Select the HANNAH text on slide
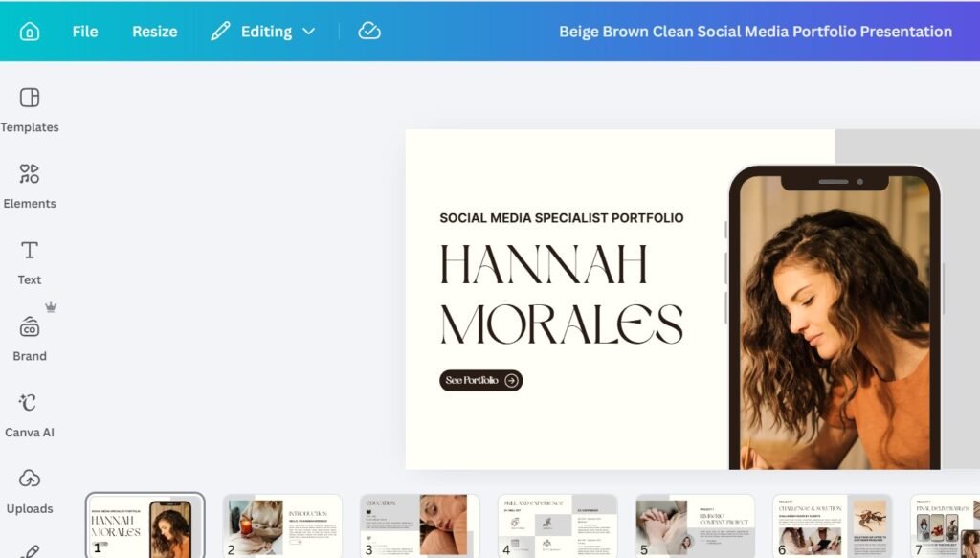Screen dimensions: 980x558 pos(544,264)
